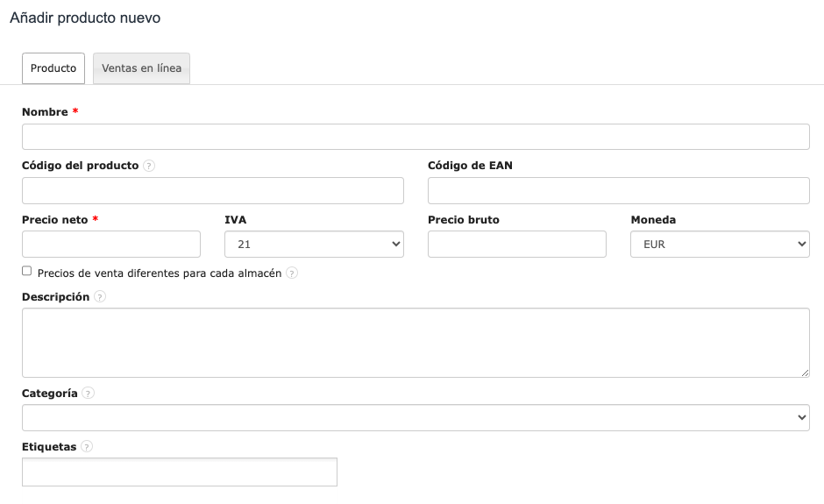Click the Nombre text field
The width and height of the screenshot is (824, 504).
pyautogui.click(x=416, y=137)
